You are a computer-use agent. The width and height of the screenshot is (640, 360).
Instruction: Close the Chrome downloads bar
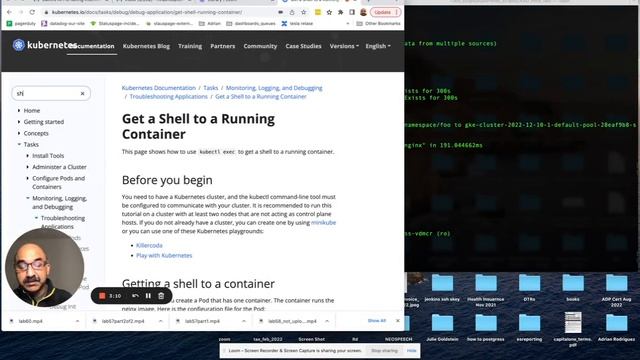[x=398, y=321]
